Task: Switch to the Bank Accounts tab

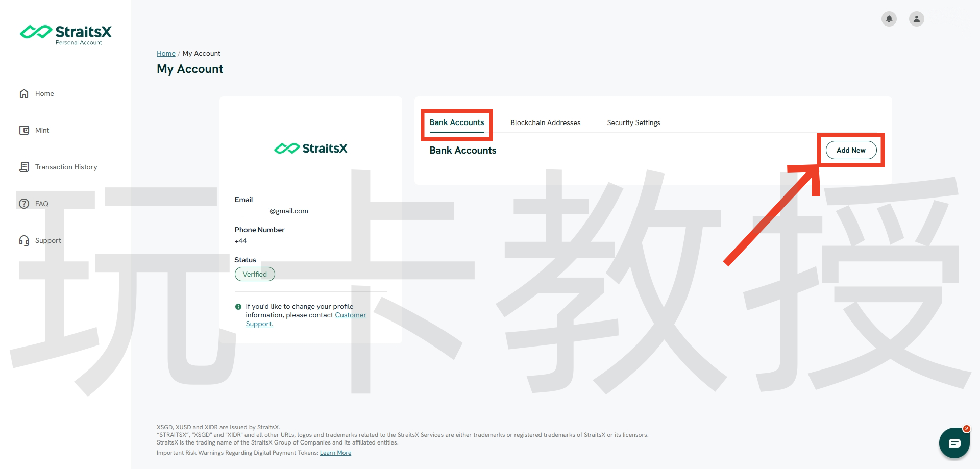Action: [456, 122]
